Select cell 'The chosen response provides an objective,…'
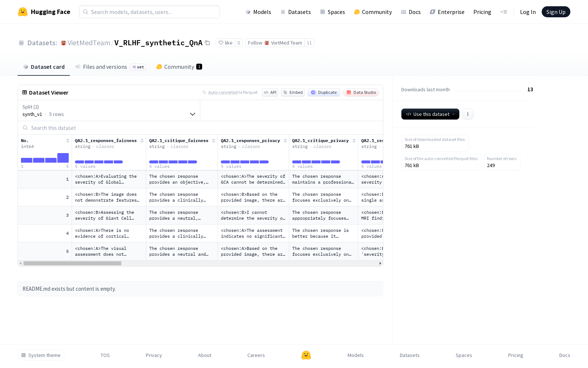Viewport: 588px width, 368px height. pyautogui.click(x=182, y=179)
